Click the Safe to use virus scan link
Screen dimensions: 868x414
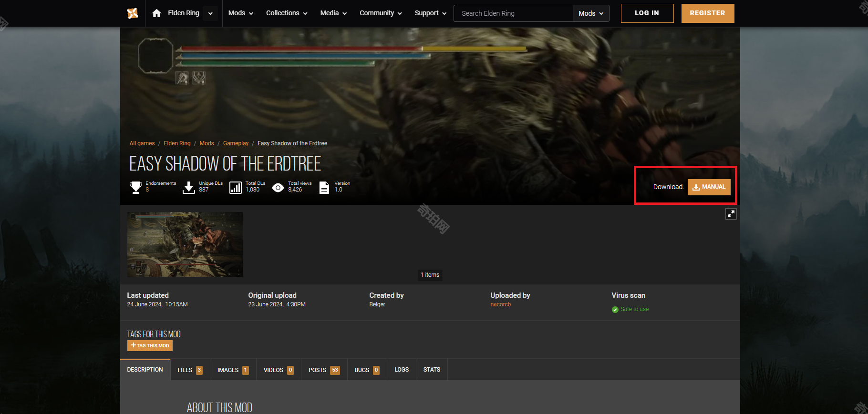[x=634, y=309]
